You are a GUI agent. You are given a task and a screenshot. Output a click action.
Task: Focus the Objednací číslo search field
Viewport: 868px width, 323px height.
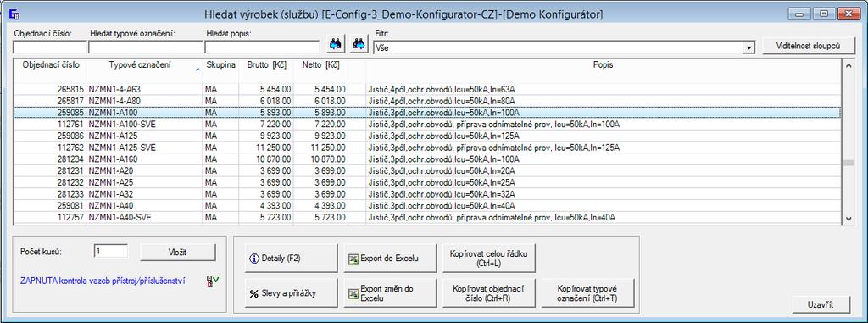click(50, 47)
